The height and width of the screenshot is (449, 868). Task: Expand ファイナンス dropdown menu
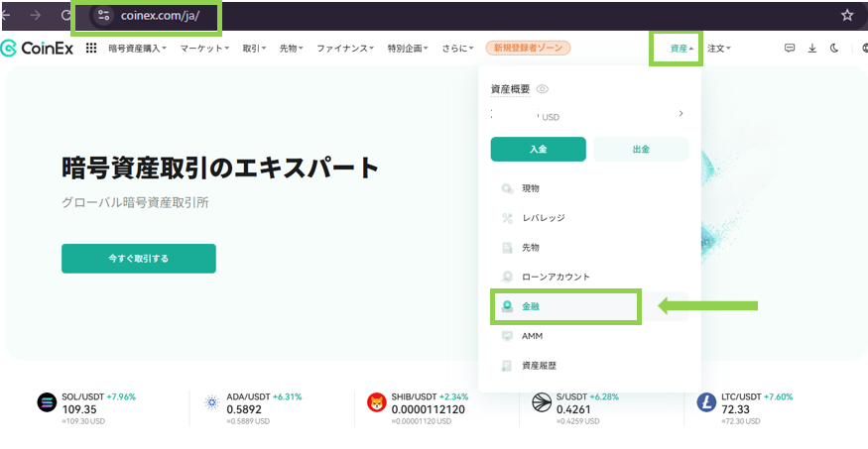345,49
